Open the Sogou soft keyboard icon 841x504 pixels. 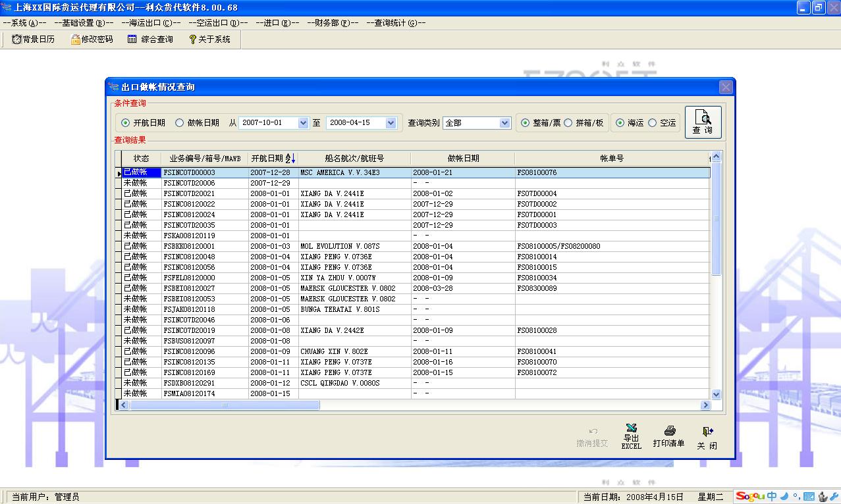809,496
